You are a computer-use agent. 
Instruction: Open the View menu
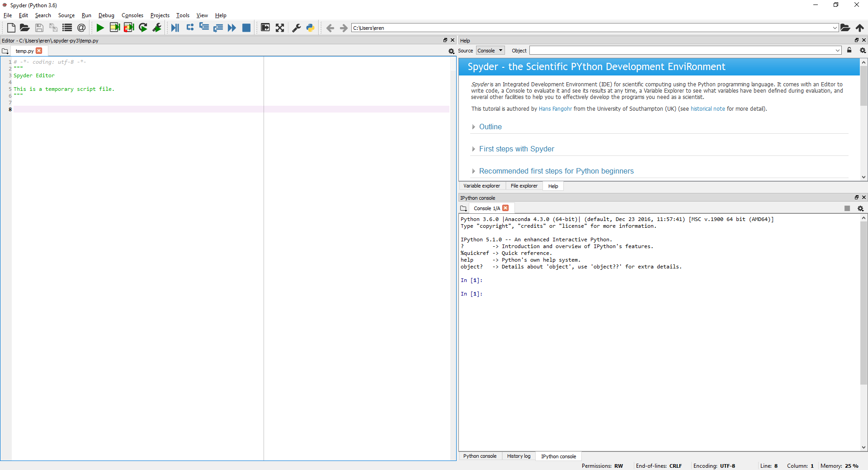pos(202,15)
